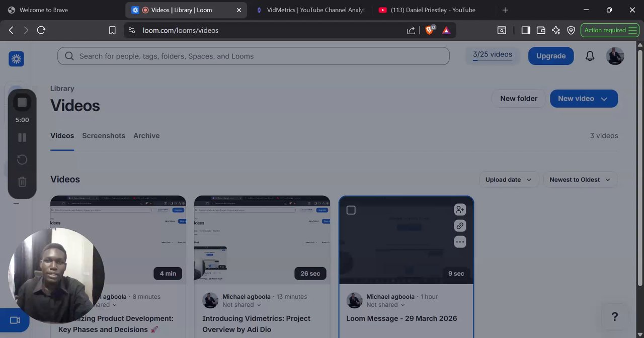The height and width of the screenshot is (338, 644).
Task: Switch to the Screenshots tab
Action: point(104,136)
